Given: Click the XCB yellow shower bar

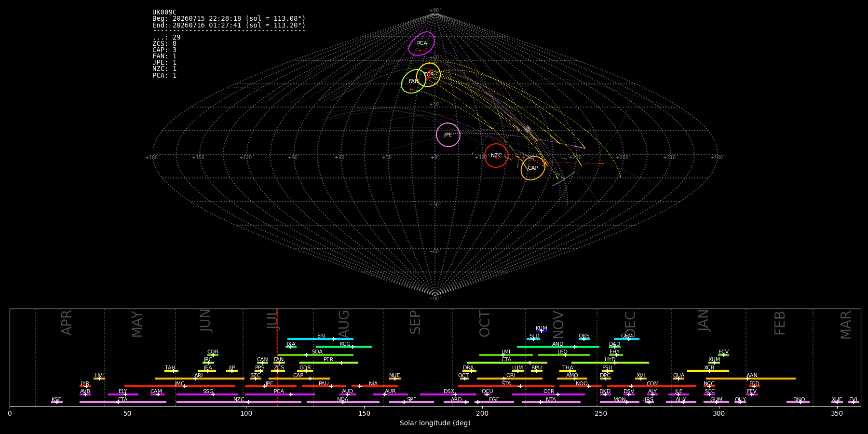Looking at the screenshot, I should [708, 371].
